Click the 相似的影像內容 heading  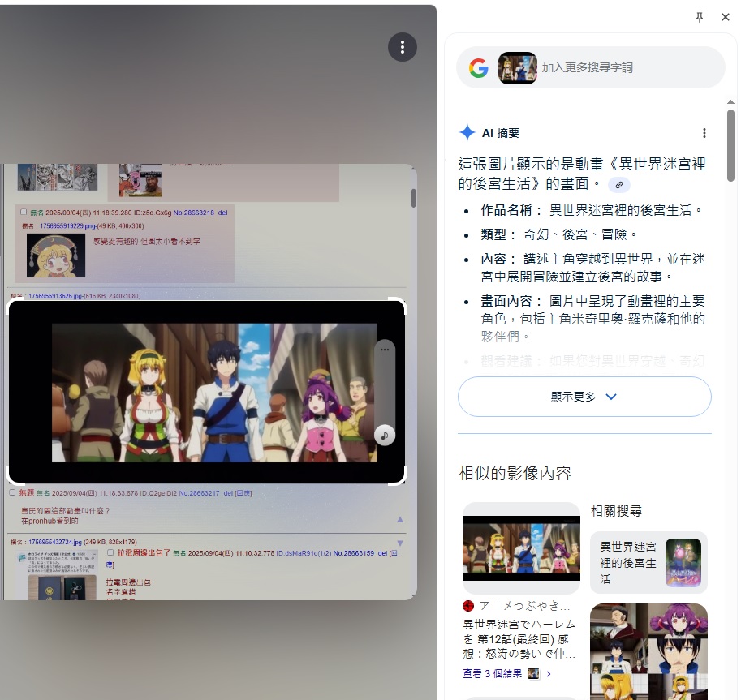pyautogui.click(x=515, y=473)
